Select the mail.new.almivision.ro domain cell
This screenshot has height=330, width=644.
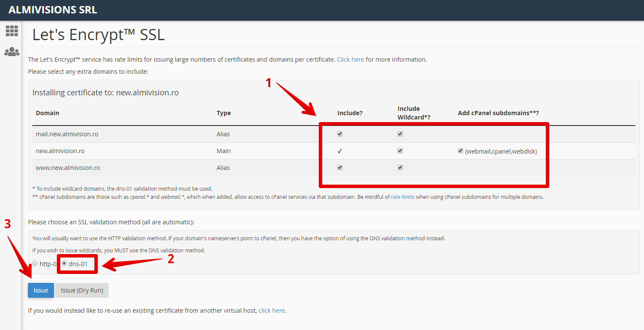(x=67, y=134)
